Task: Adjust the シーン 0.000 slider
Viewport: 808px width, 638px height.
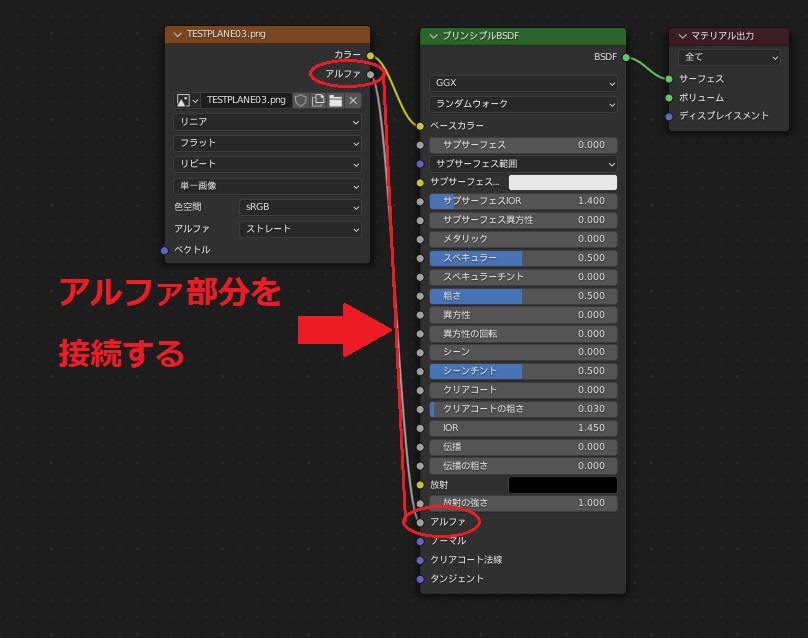Action: pyautogui.click(x=523, y=352)
